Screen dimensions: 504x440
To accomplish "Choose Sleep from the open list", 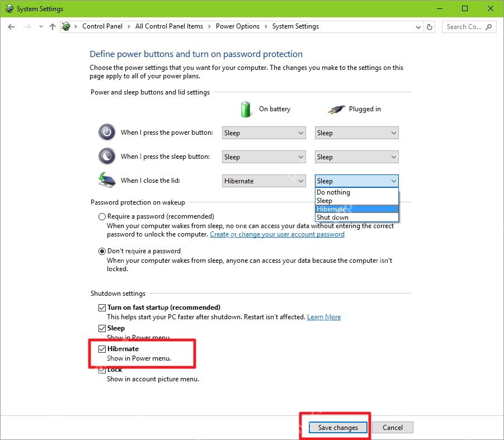I will click(x=356, y=201).
